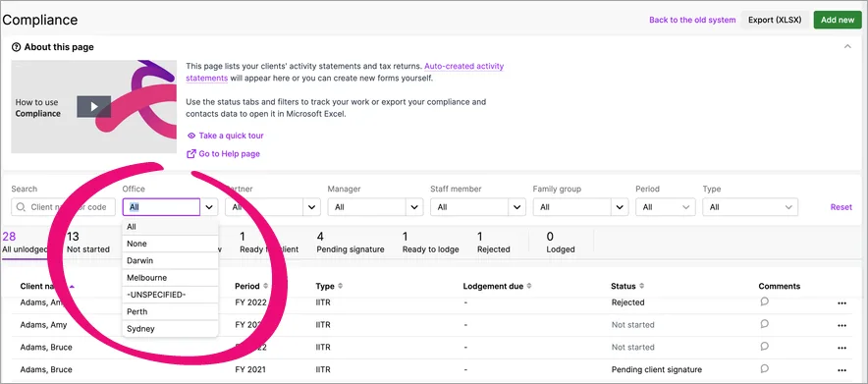Image resolution: width=868 pixels, height=384 pixels.
Task: Click the Add new button
Action: pos(838,20)
